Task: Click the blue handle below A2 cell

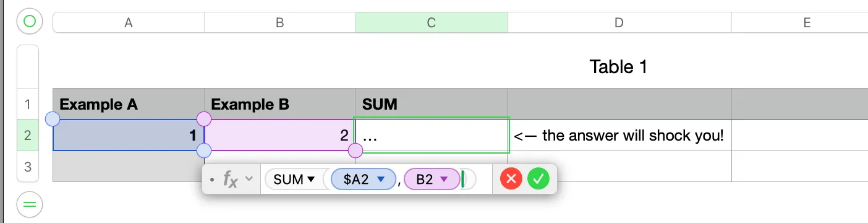Action: click(204, 151)
